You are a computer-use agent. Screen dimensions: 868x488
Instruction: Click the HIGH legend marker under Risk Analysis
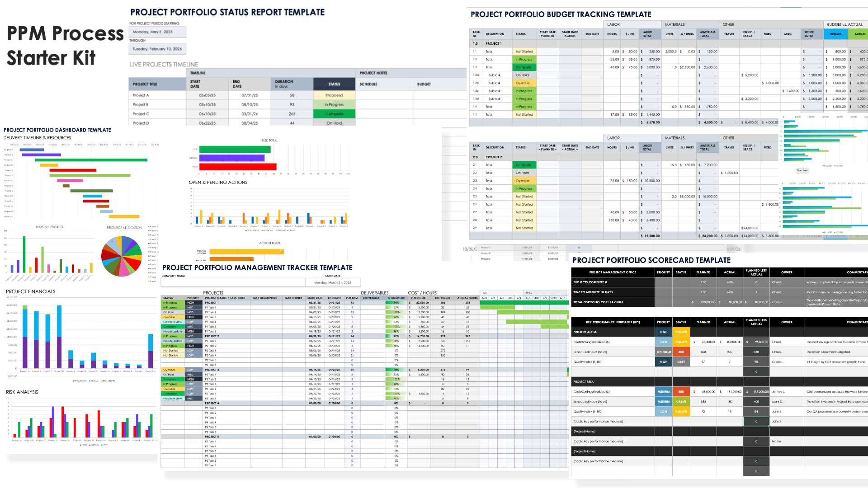point(81,445)
